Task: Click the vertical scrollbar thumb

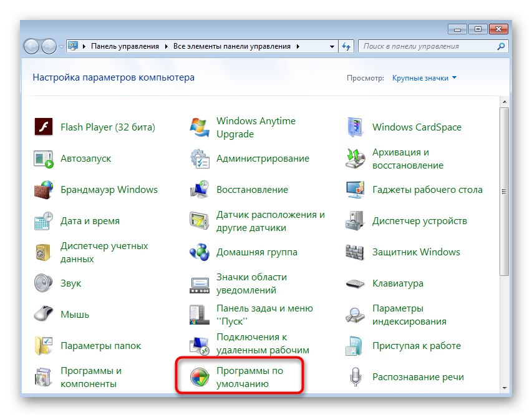Action: [x=505, y=192]
